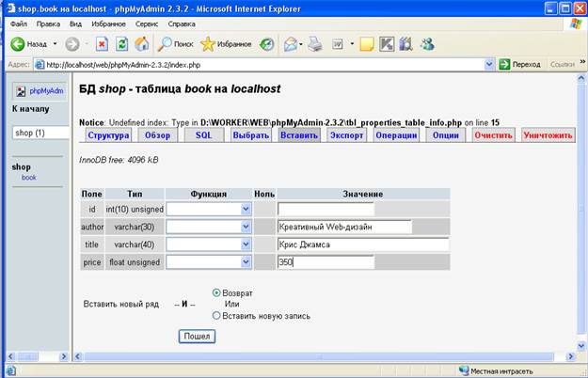Switch to the Экспорт tab

(x=346, y=135)
